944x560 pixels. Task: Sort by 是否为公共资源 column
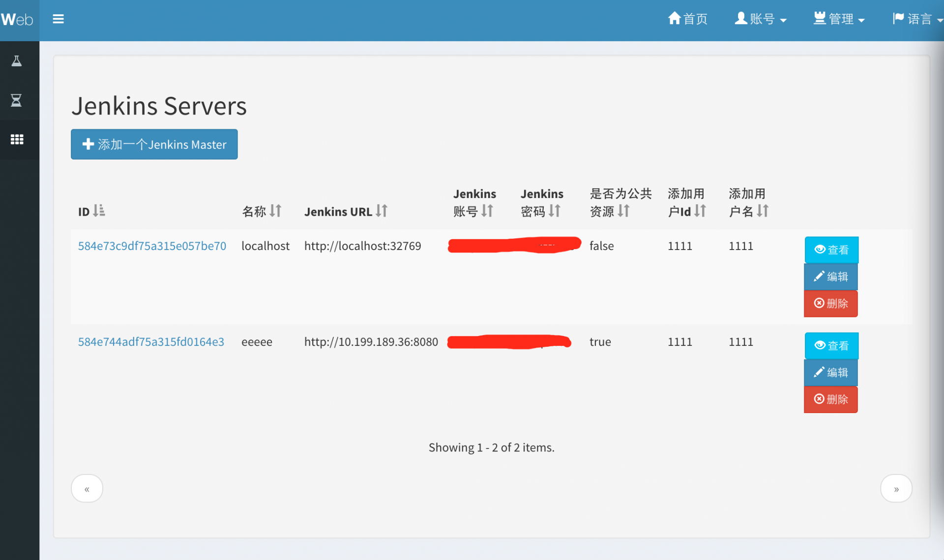[x=620, y=202]
